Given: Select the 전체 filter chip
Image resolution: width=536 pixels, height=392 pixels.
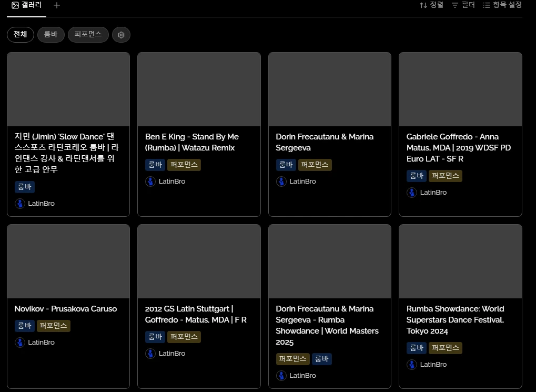Looking at the screenshot, I should [21, 35].
